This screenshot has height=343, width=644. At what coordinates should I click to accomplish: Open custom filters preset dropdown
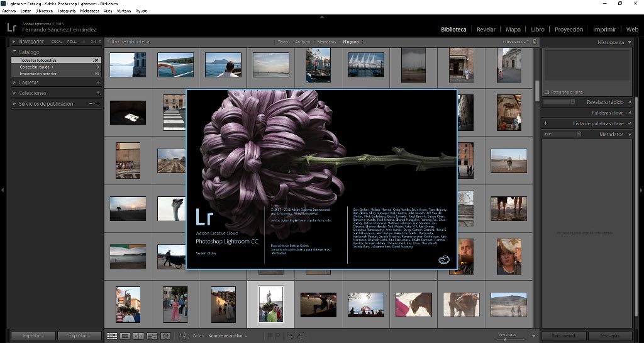pos(514,42)
